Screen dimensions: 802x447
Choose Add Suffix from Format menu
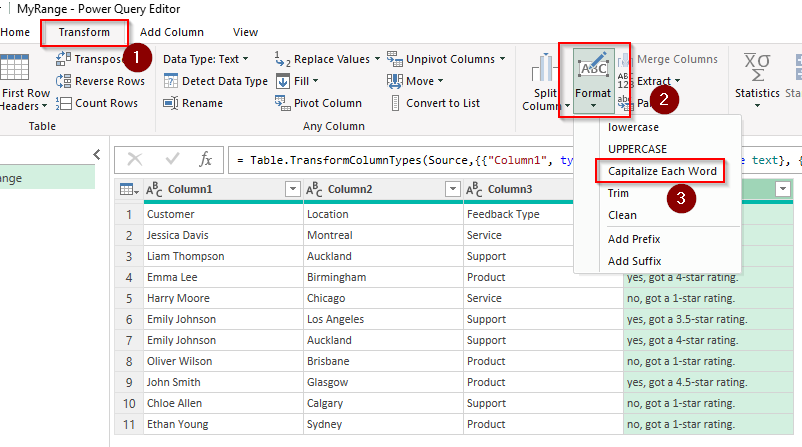click(x=634, y=261)
